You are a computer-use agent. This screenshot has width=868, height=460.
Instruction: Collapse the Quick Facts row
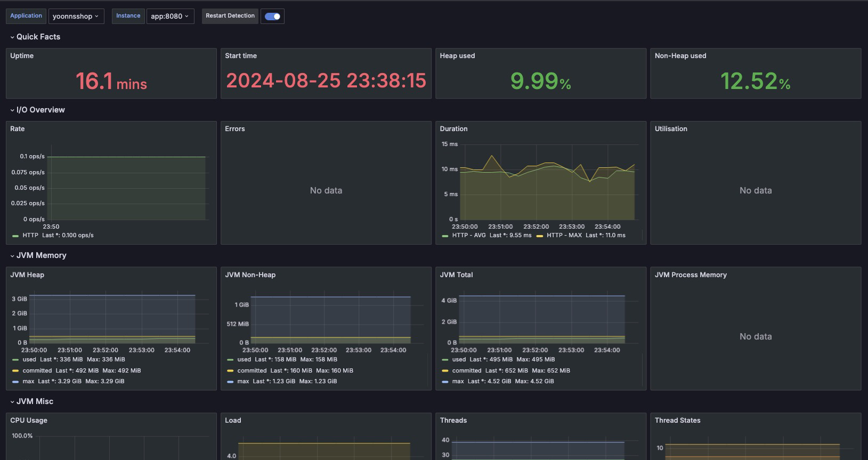point(35,37)
